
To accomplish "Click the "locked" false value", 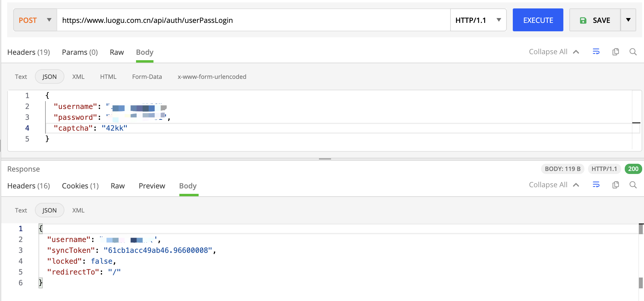I will (x=102, y=261).
